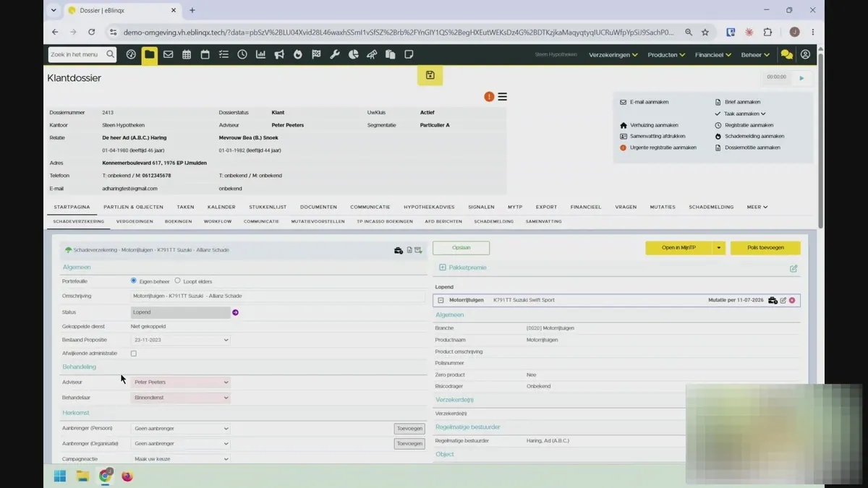Screen dimensions: 868x488
Task: Click the Polis toevoegen button
Action: (x=765, y=248)
